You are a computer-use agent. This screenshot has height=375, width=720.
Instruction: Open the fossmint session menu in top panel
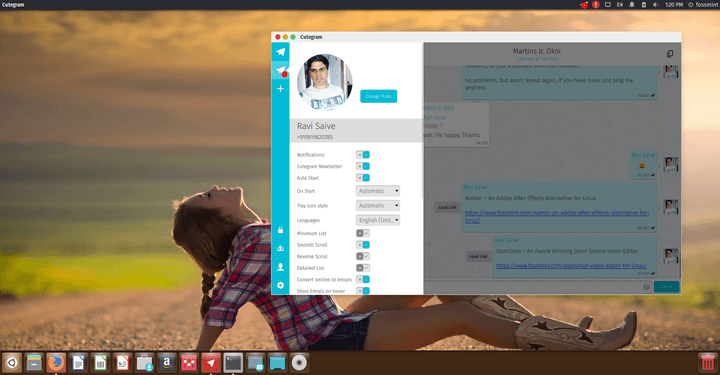tap(703, 5)
